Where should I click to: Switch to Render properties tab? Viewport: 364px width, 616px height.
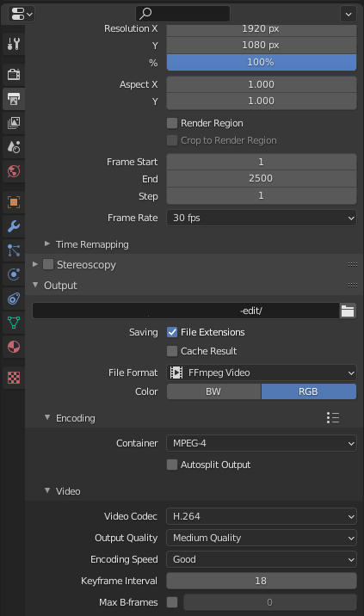coord(14,74)
